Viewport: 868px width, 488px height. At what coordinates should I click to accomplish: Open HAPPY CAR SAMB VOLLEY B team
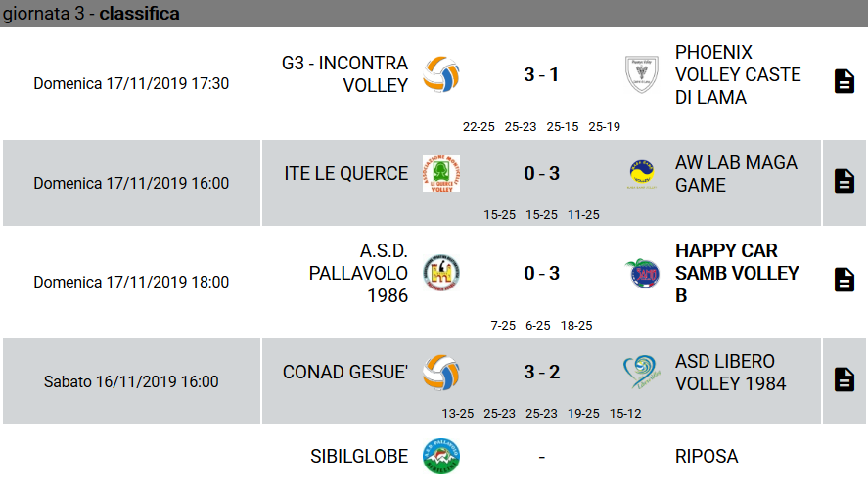(737, 273)
